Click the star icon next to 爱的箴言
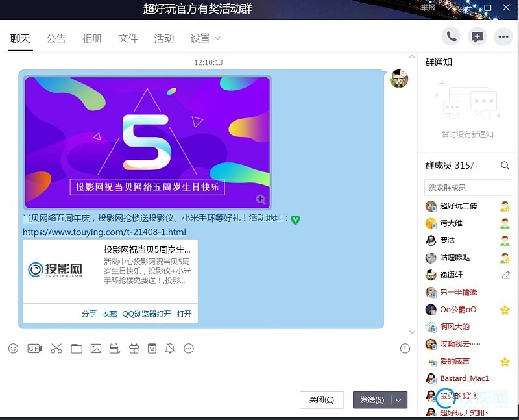 click(x=505, y=362)
